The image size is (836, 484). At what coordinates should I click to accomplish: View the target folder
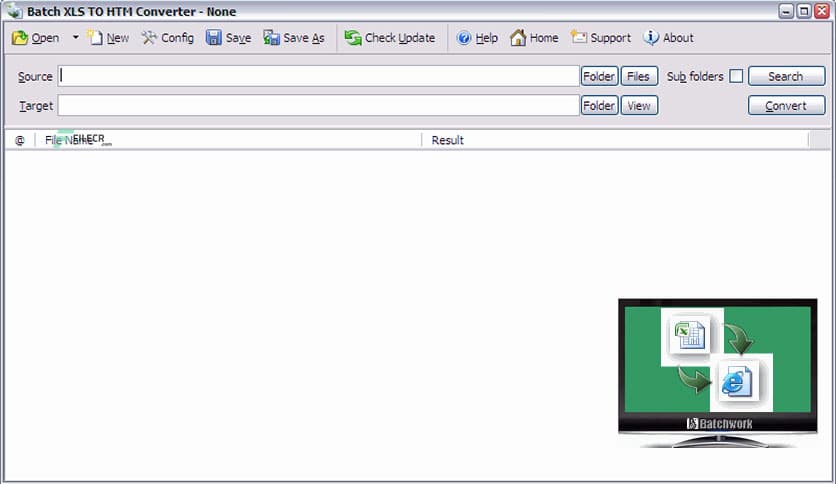coord(639,106)
